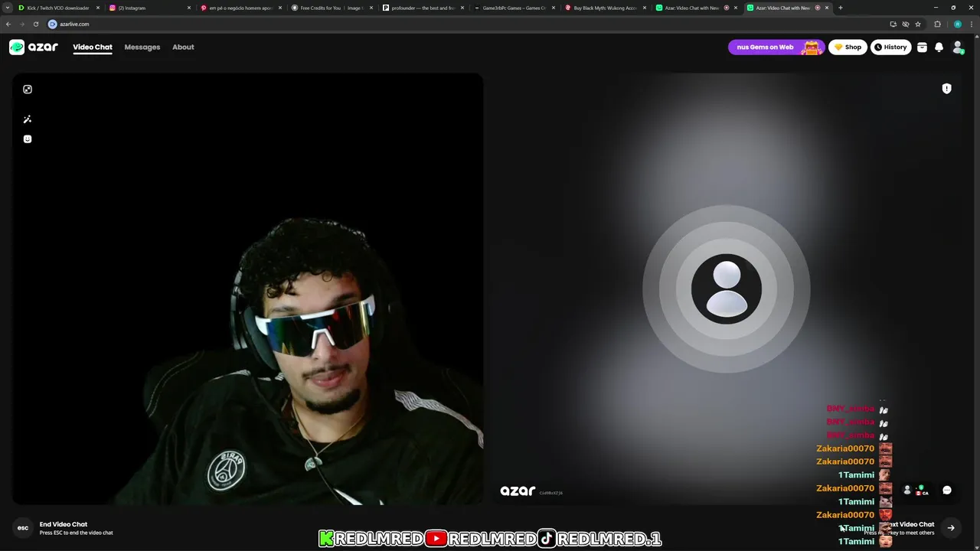Open the magic wand effects tool
Image resolution: width=980 pixels, height=551 pixels.
pos(28,119)
